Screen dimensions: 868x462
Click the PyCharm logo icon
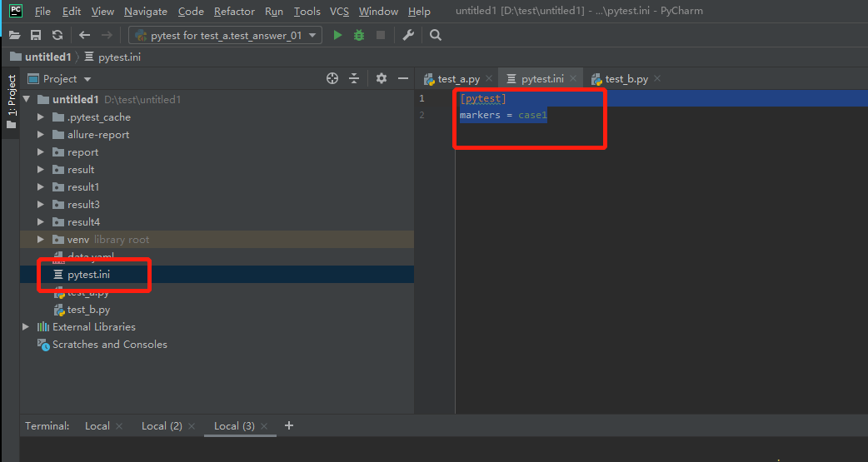(x=16, y=11)
